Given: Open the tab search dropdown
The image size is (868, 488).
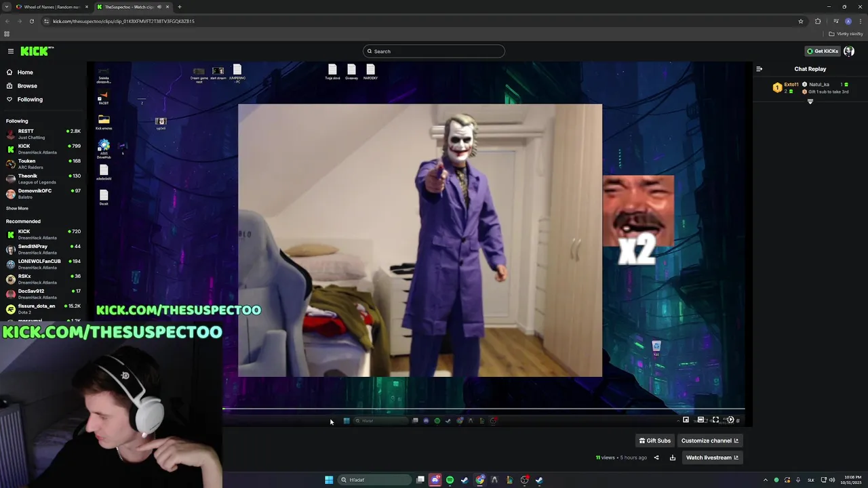Looking at the screenshot, I should (7, 7).
